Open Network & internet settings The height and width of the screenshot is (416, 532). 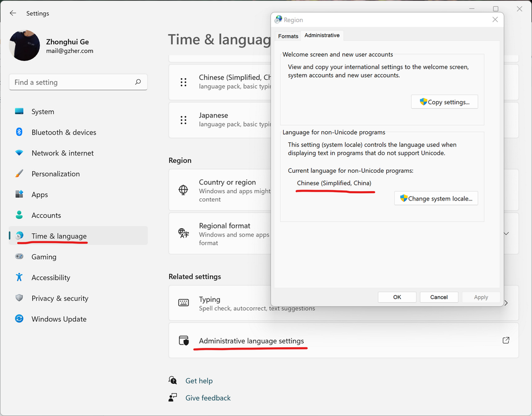pos(62,153)
